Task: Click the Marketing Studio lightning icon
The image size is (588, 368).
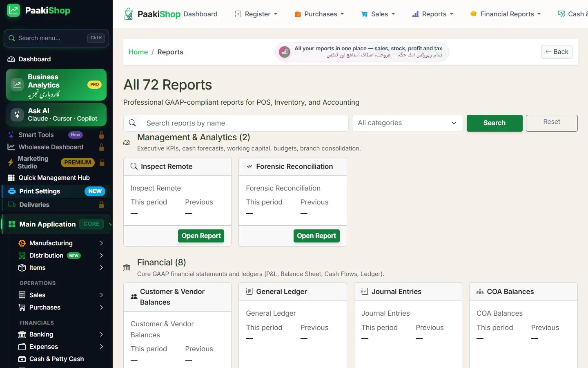Action: pos(11,162)
